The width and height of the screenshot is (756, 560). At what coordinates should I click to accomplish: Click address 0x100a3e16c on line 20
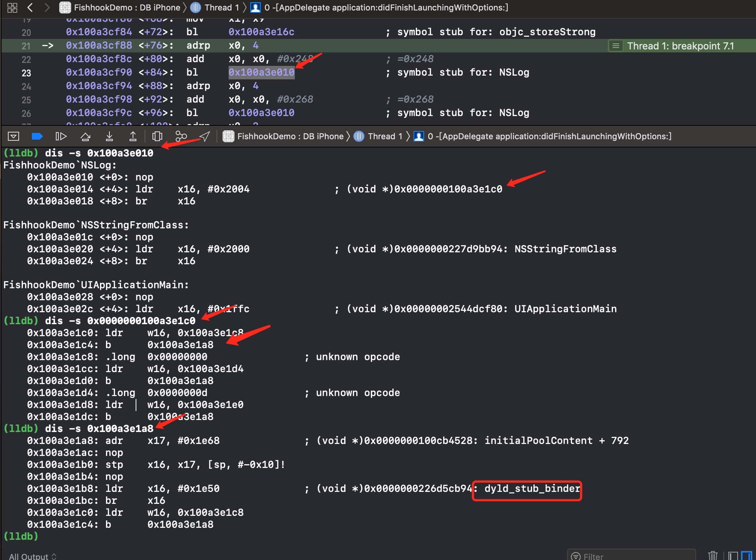(261, 32)
